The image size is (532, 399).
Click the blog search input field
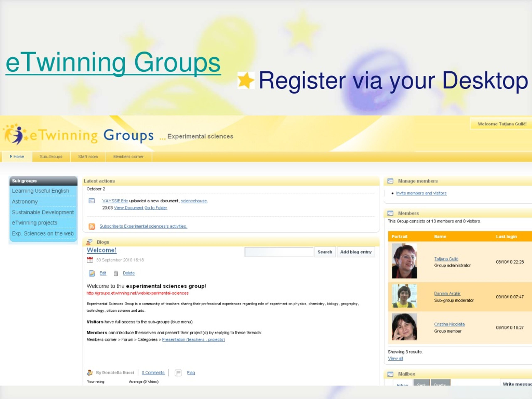279,252
